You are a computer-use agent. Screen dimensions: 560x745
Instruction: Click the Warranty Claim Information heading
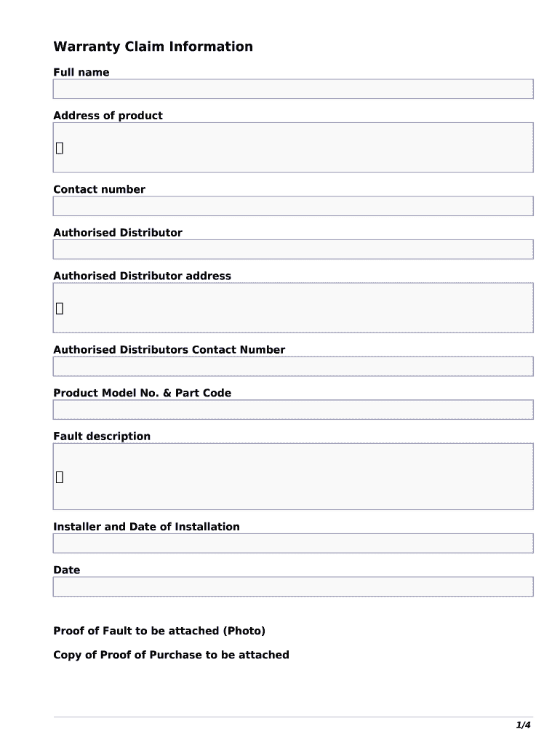153,47
